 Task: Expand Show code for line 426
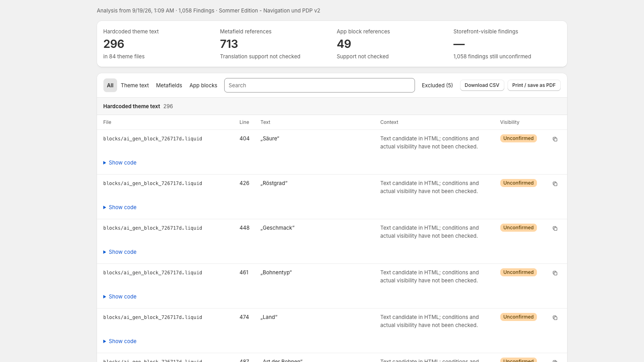tap(120, 207)
